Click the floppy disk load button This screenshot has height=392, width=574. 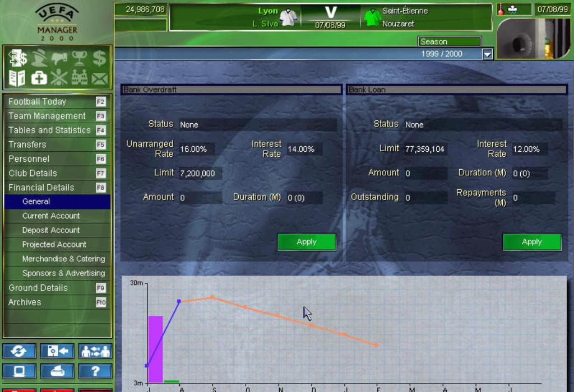57,351
